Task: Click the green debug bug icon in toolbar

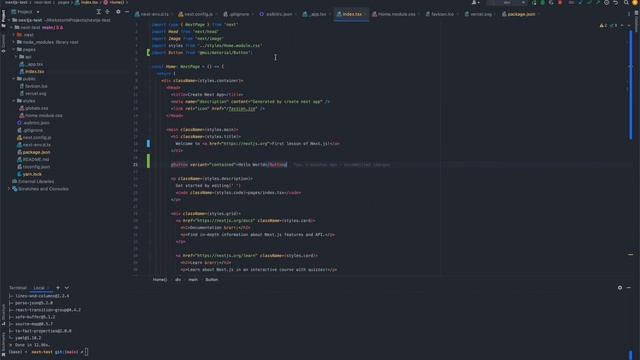Action: [542, 2]
